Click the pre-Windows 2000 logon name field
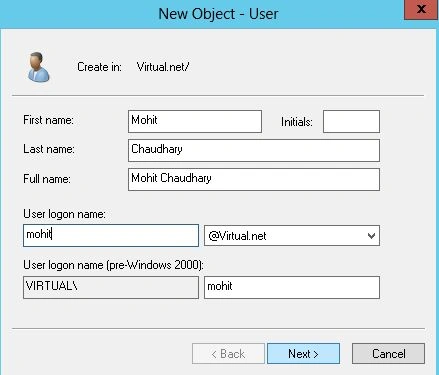The width and height of the screenshot is (439, 375). 292,287
